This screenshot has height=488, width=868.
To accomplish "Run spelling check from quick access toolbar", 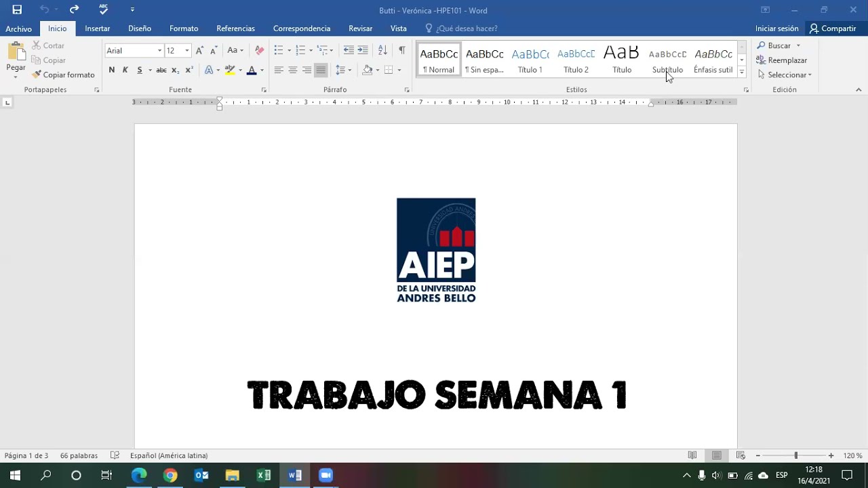I will click(103, 9).
